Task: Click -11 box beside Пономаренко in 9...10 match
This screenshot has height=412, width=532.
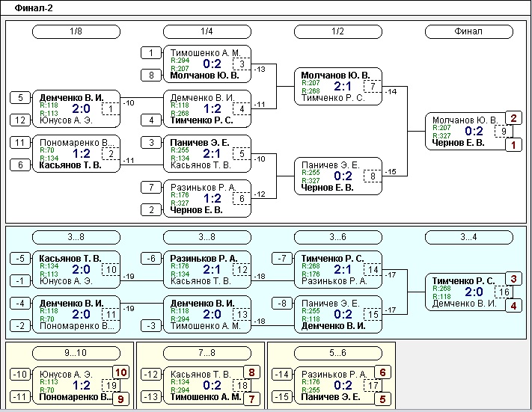Action: (x=20, y=397)
